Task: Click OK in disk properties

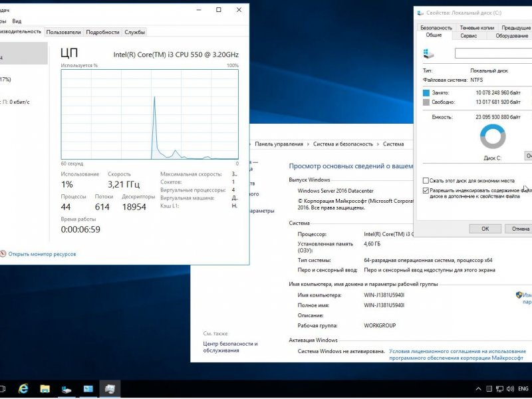Action: (x=485, y=229)
